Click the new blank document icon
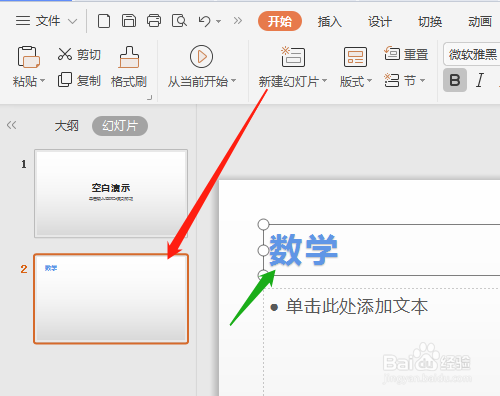The width and height of the screenshot is (500, 396). (x=104, y=21)
